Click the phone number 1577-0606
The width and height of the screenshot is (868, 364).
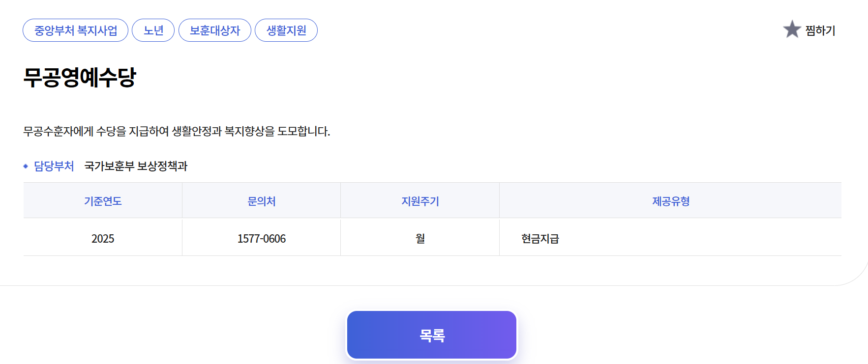[261, 239]
